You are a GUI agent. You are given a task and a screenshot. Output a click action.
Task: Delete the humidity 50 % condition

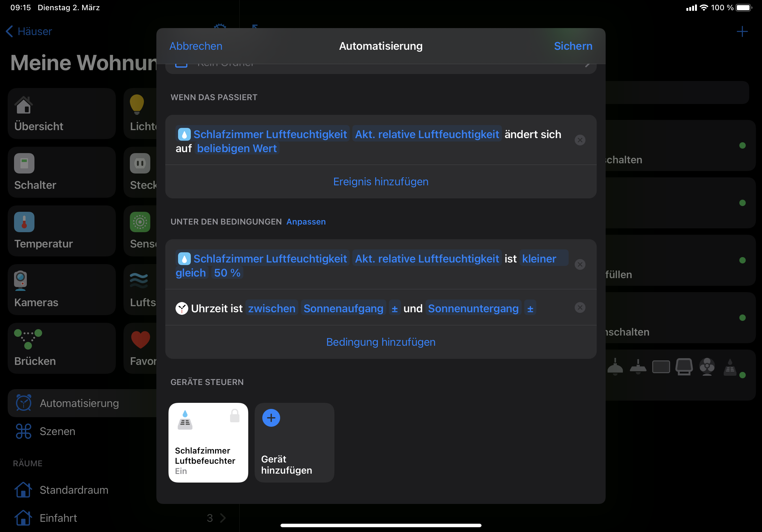pos(579,264)
